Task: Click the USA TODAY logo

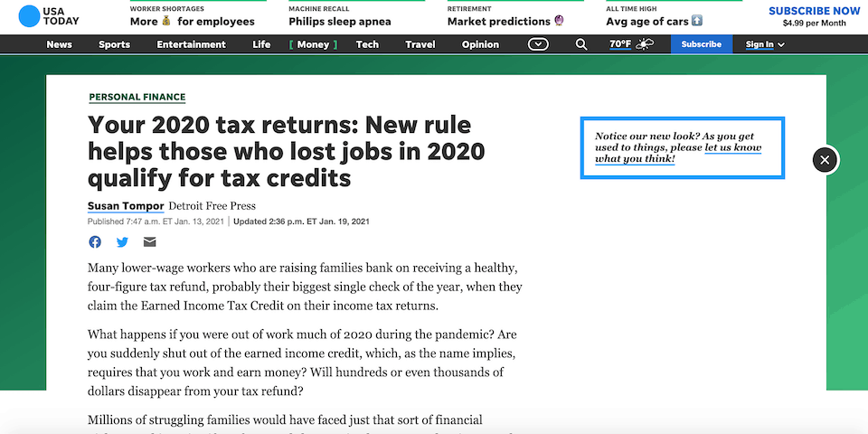Action: pos(49,16)
